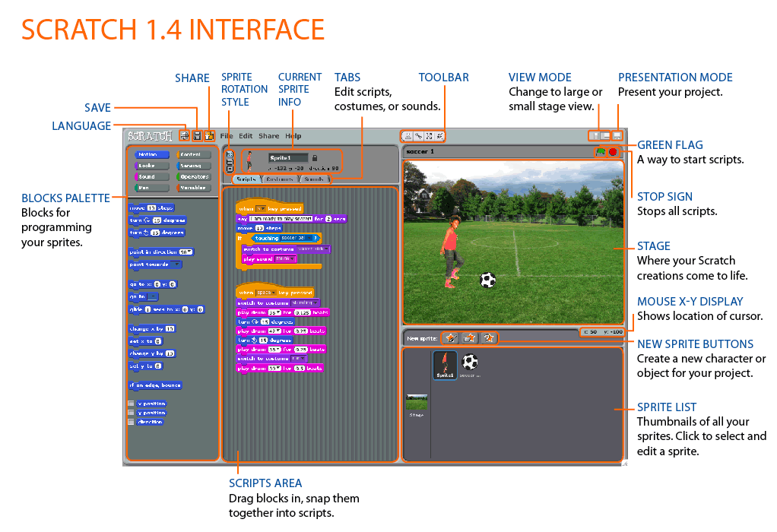Choose new sprite from file button
Image resolution: width=777 pixels, height=532 pixels.
pos(470,337)
